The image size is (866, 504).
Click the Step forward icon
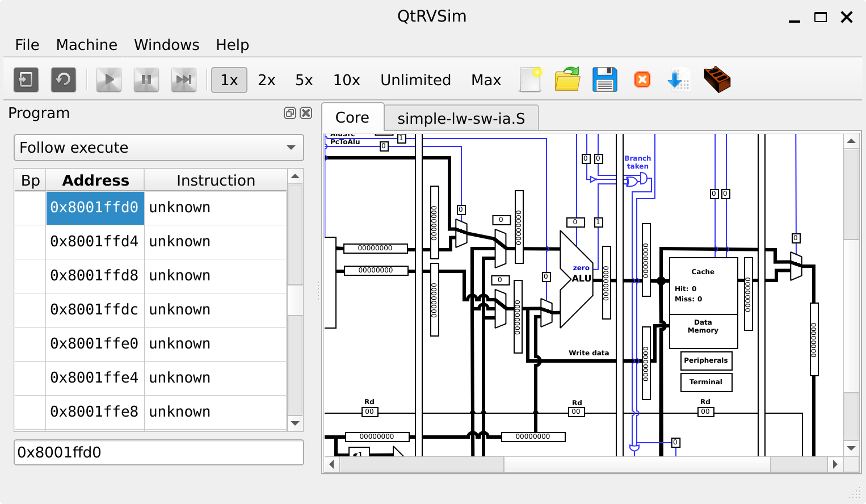pyautogui.click(x=184, y=80)
